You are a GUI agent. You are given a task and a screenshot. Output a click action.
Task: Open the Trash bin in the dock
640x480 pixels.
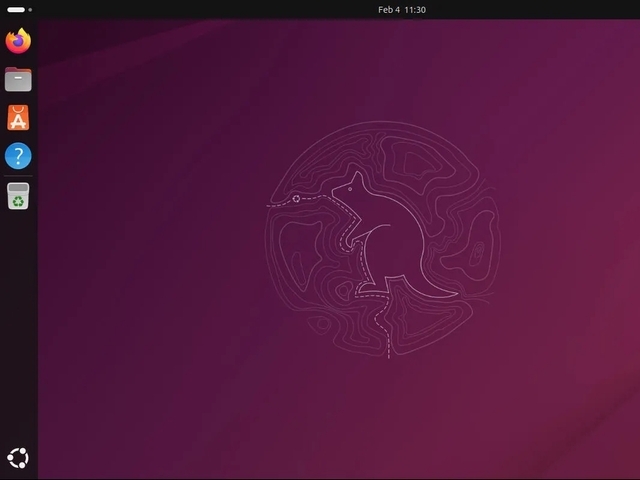18,196
